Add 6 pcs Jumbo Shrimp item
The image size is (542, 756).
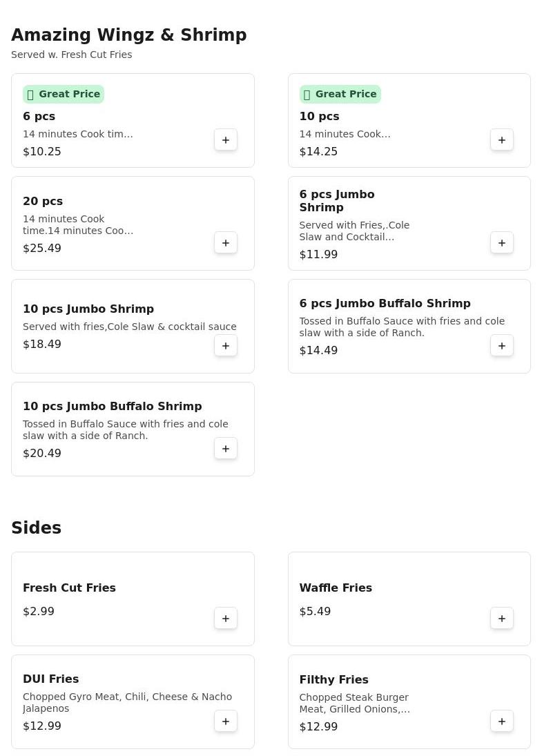click(502, 242)
